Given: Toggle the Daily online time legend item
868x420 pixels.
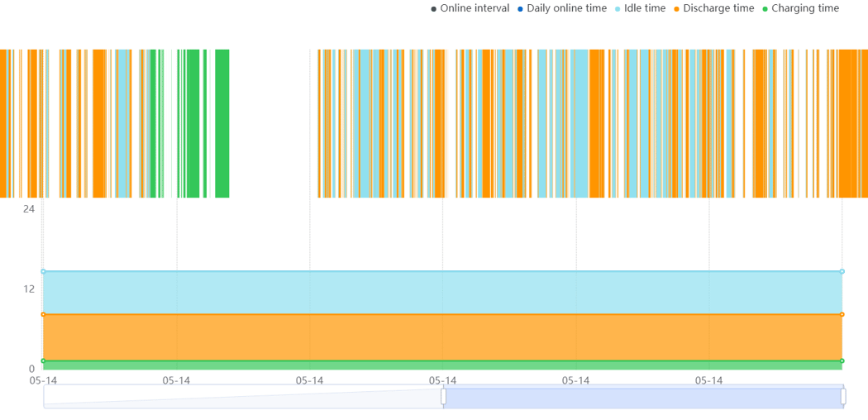Looking at the screenshot, I should 562,8.
